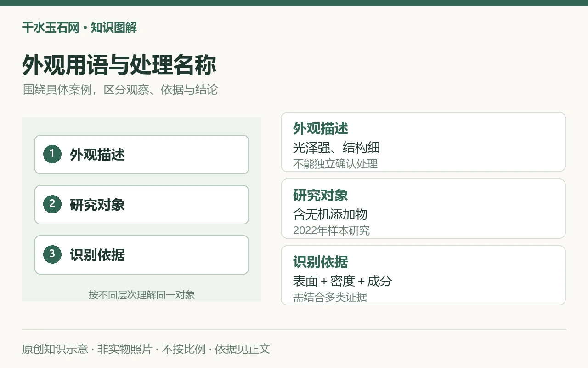Open the 识别依据 card heading on right

pyautogui.click(x=321, y=262)
